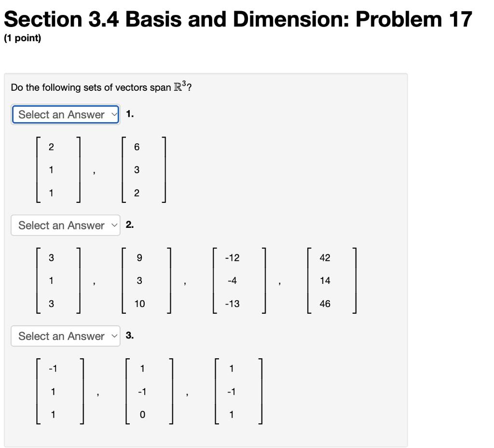Click the R^3 symbol in the question
This screenshot has height=448, width=494.
(x=181, y=86)
